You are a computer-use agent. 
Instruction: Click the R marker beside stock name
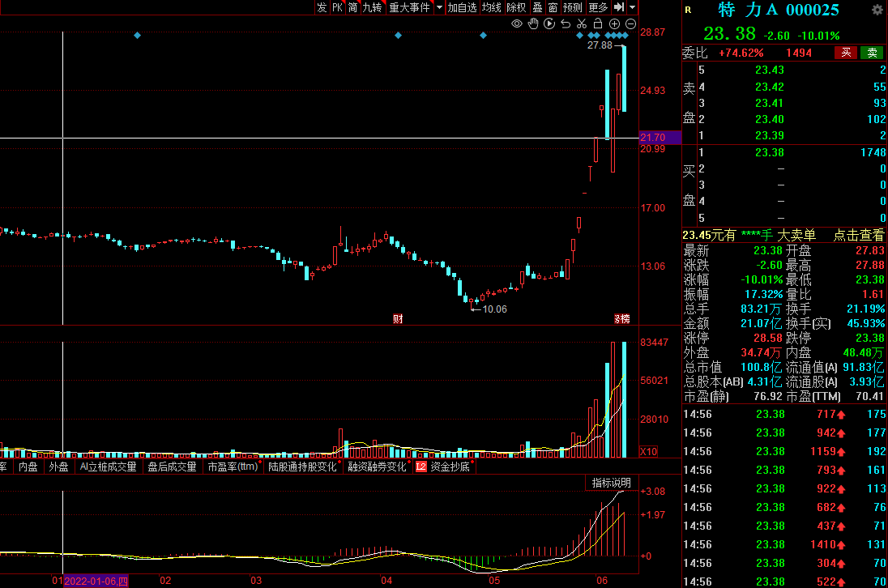click(x=688, y=10)
